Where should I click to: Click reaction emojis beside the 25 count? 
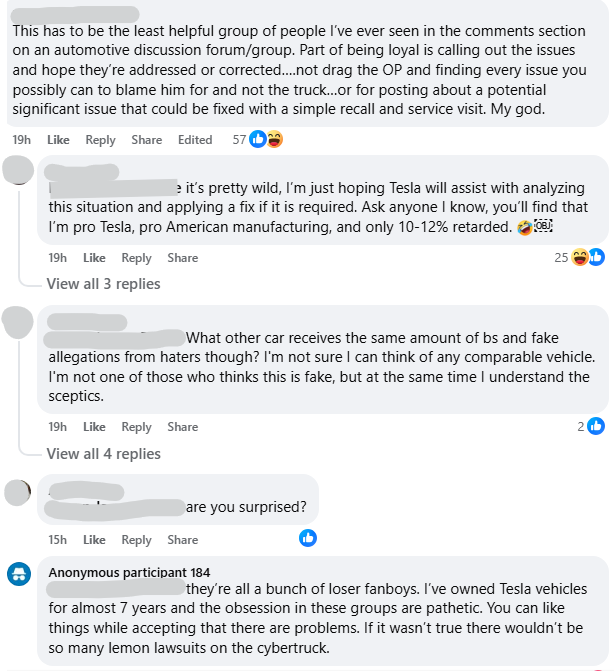(588, 258)
